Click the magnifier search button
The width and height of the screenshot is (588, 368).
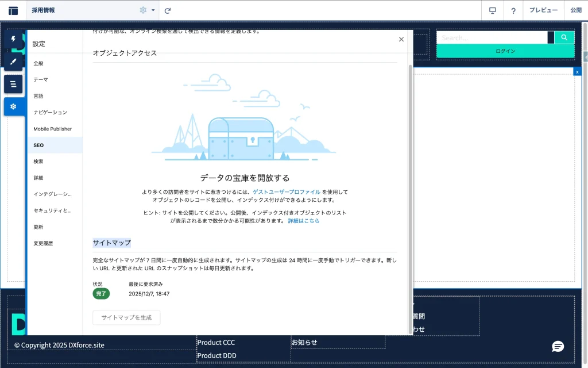[x=564, y=38]
